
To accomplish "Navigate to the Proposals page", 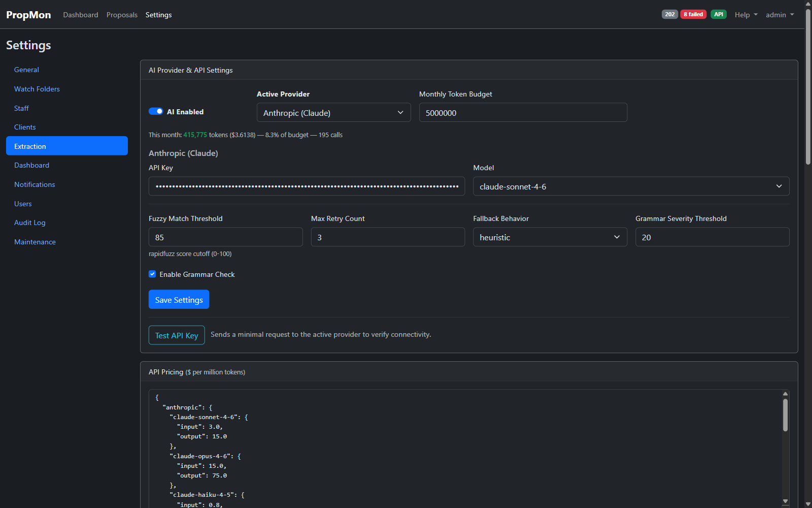I will 122,15.
